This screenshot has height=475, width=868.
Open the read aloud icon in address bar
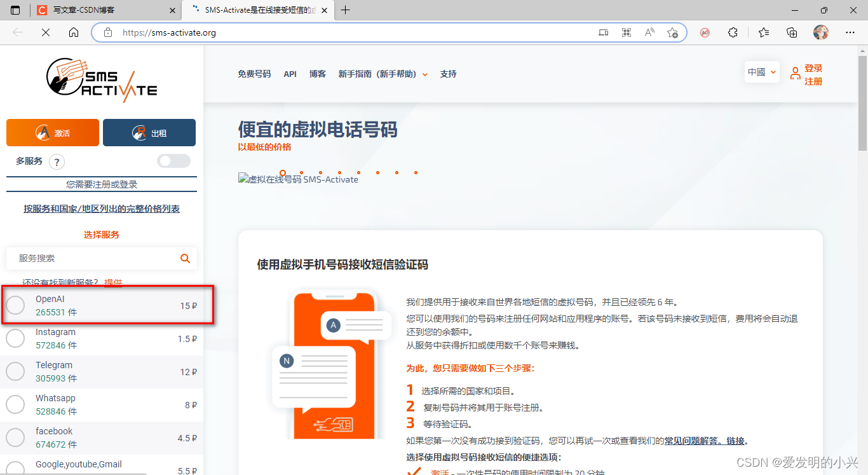click(x=649, y=32)
